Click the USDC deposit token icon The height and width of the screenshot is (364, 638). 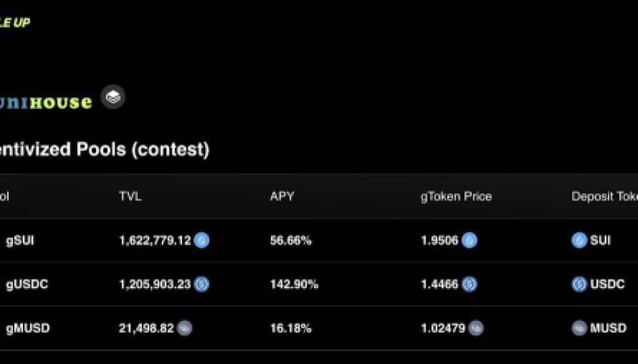pos(579,284)
